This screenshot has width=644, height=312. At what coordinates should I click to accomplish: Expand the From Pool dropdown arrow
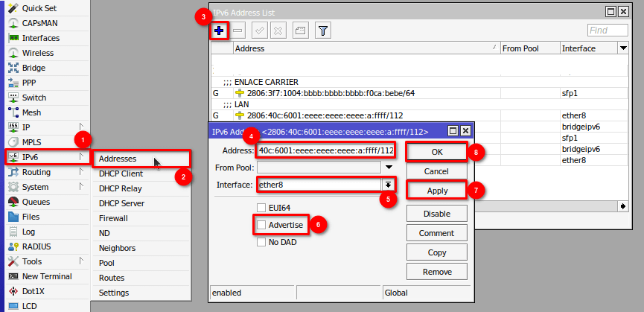coord(388,167)
